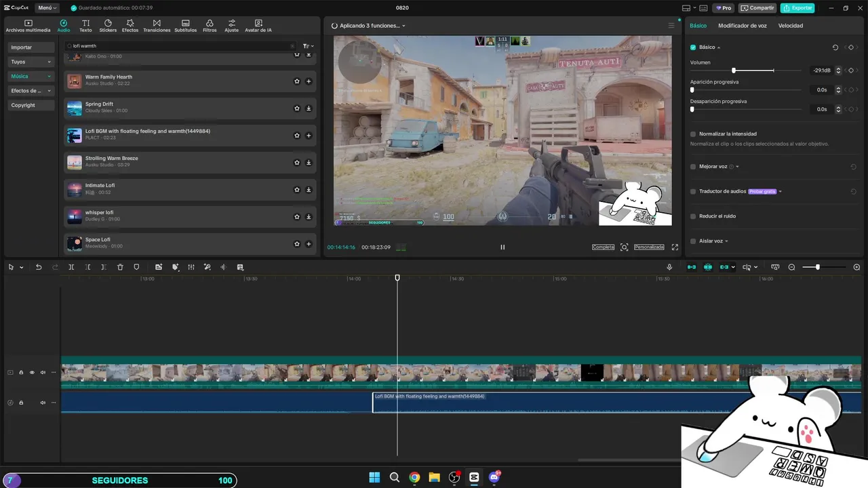Open fullscreen preview
This screenshot has height=488, width=868.
pyautogui.click(x=675, y=247)
